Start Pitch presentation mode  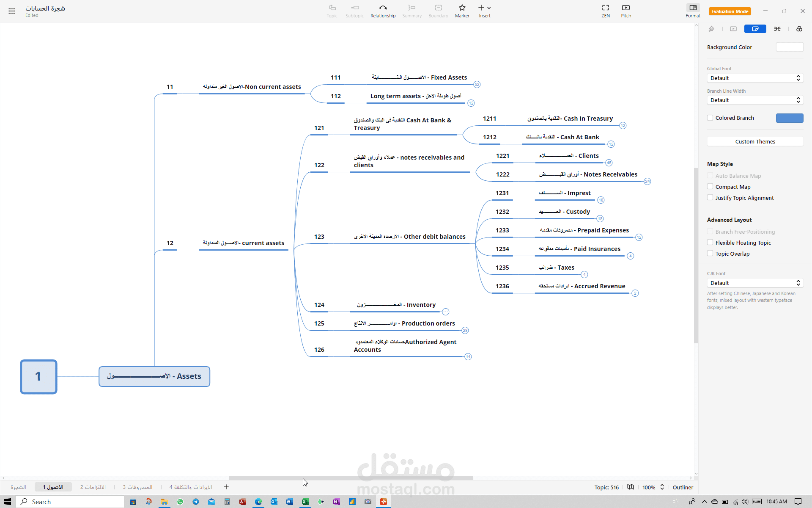tap(626, 8)
